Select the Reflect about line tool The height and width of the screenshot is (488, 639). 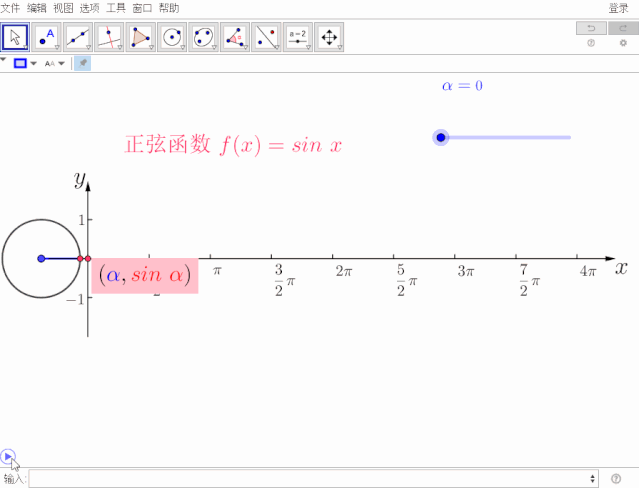[266, 37]
